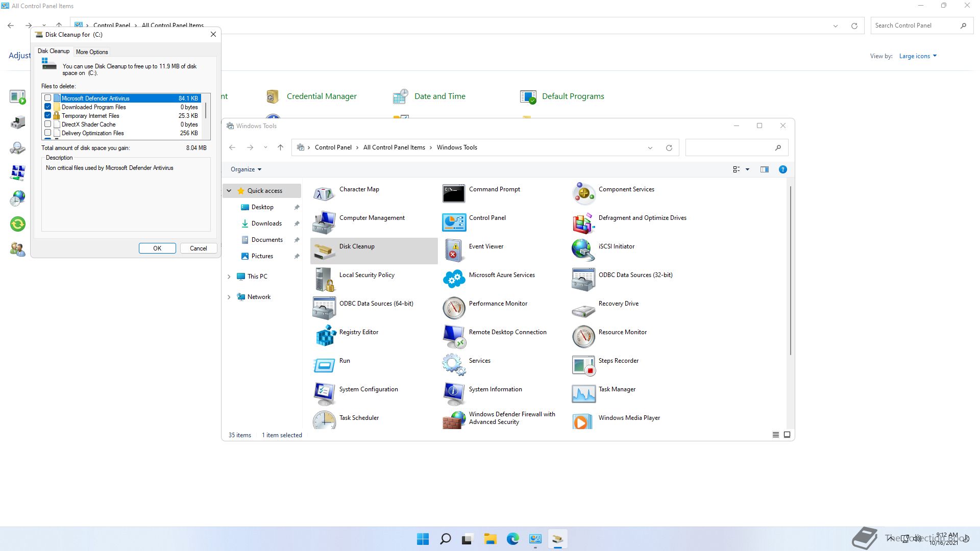980x551 pixels.
Task: Open ODBC Data Sources (64-bit) icon
Action: pyautogui.click(x=324, y=308)
